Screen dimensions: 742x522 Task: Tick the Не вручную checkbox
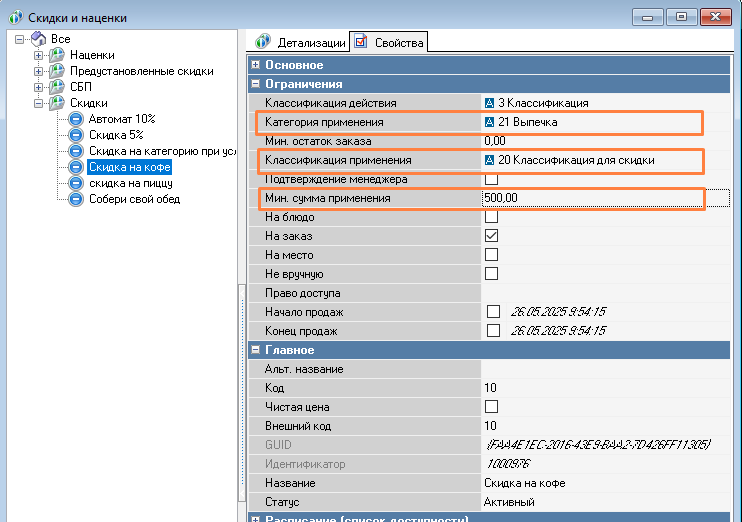(x=491, y=274)
